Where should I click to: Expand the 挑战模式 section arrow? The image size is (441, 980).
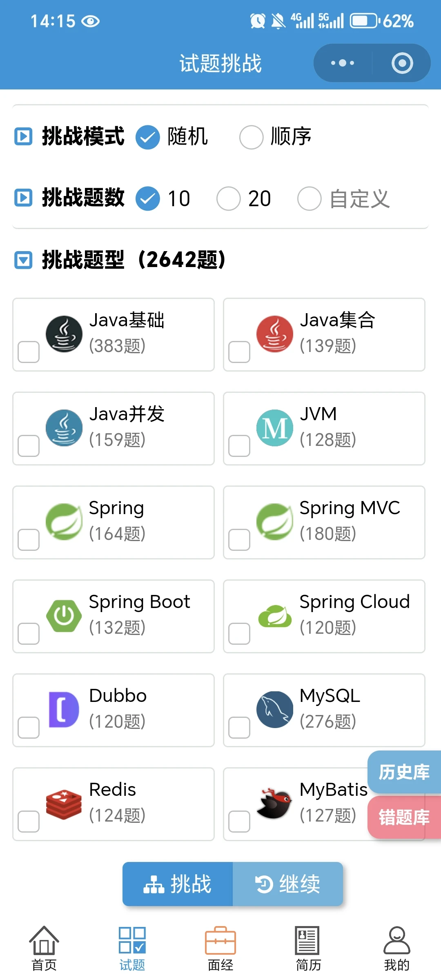point(23,136)
